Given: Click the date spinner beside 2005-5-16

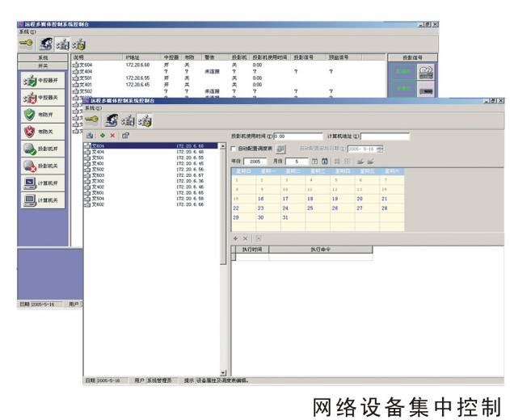Looking at the screenshot, I should coord(380,149).
